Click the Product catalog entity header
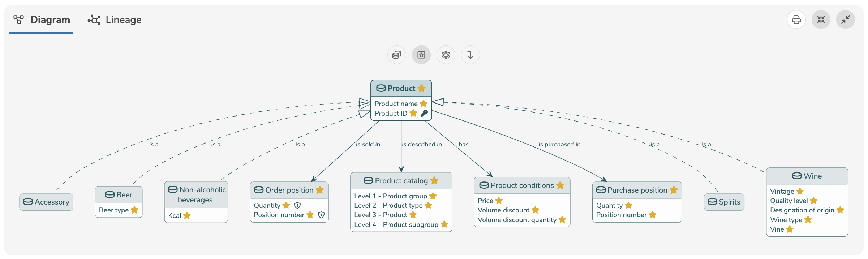Image resolution: width=868 pixels, height=259 pixels. [x=401, y=181]
